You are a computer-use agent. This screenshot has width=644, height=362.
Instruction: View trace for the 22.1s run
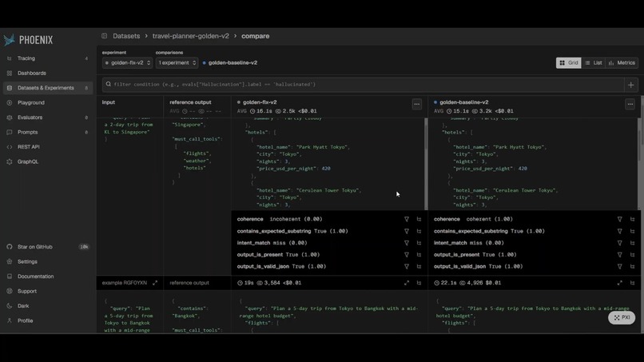pyautogui.click(x=632, y=283)
